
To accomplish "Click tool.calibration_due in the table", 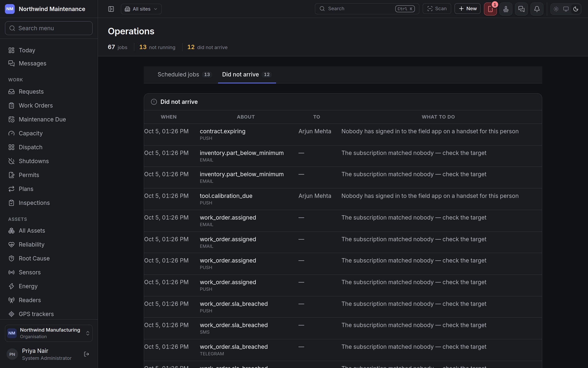I will click(x=226, y=196).
